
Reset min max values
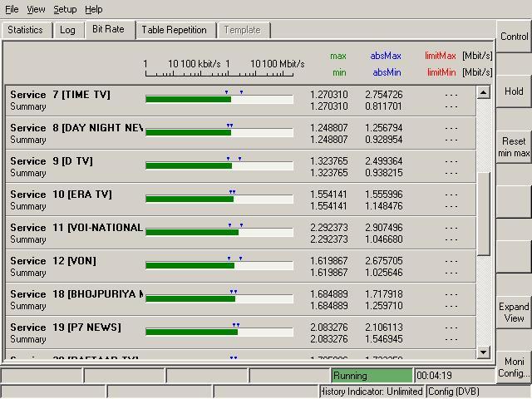[x=514, y=147]
